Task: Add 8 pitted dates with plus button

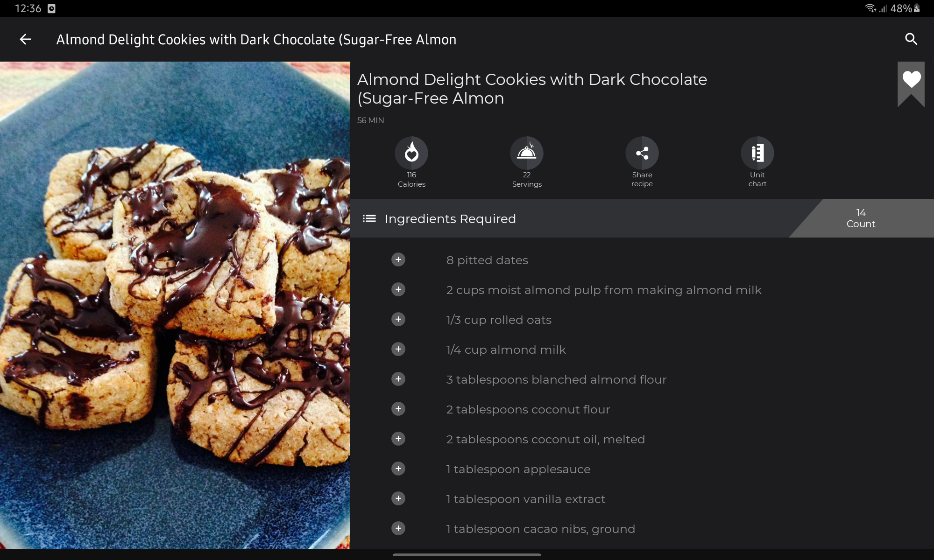Action: 398,259
